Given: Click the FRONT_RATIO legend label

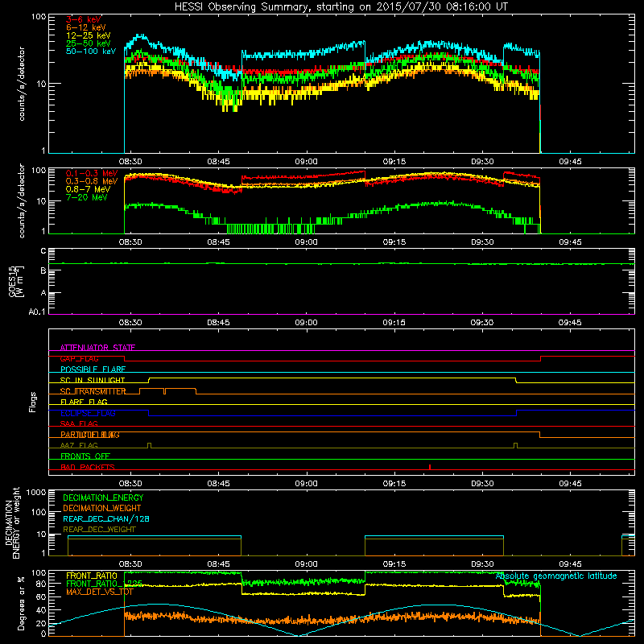Looking at the screenshot, I should point(92,576).
